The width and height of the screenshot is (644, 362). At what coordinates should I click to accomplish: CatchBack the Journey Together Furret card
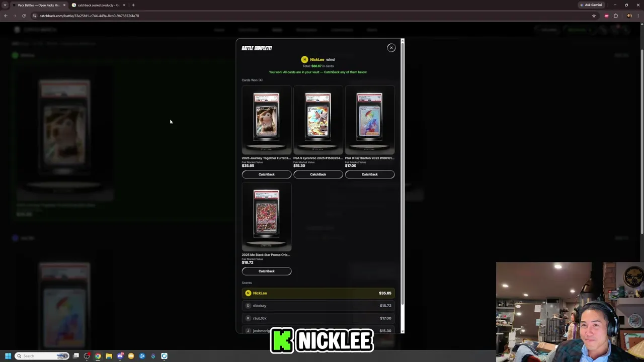click(267, 174)
